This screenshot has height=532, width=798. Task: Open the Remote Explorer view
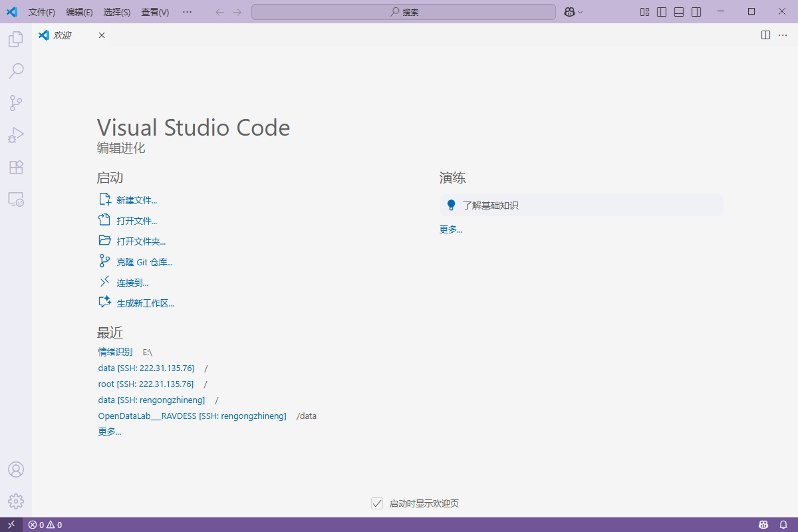pos(16,199)
